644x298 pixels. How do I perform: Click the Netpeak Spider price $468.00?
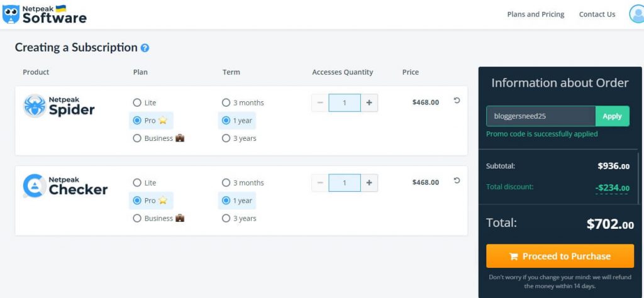click(426, 102)
